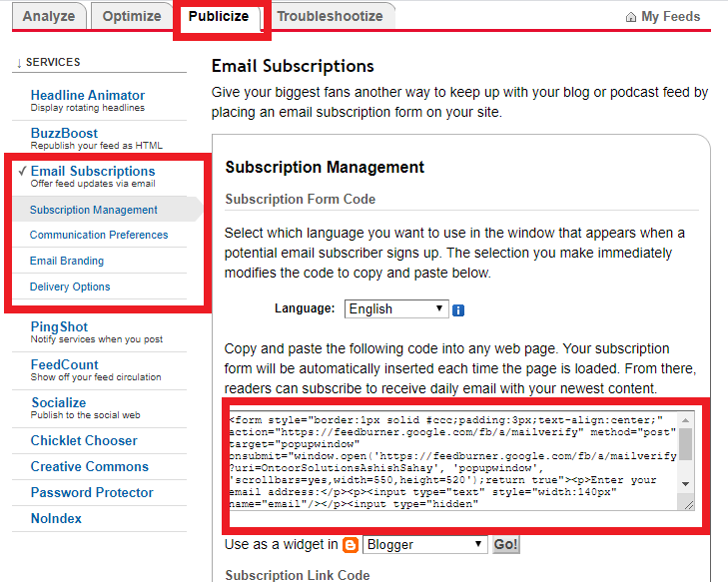Open the PingShot service
Viewport: 728px width, 582px height.
pos(59,326)
